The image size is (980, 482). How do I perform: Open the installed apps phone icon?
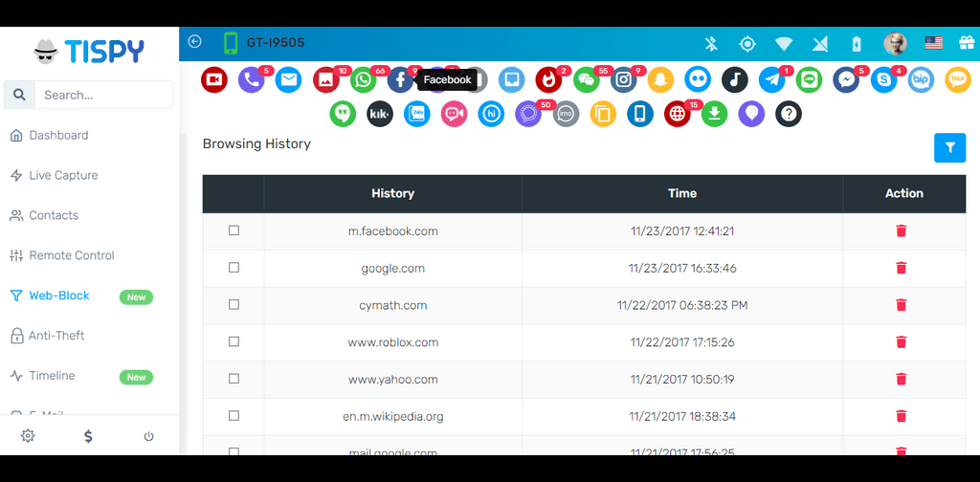[640, 114]
